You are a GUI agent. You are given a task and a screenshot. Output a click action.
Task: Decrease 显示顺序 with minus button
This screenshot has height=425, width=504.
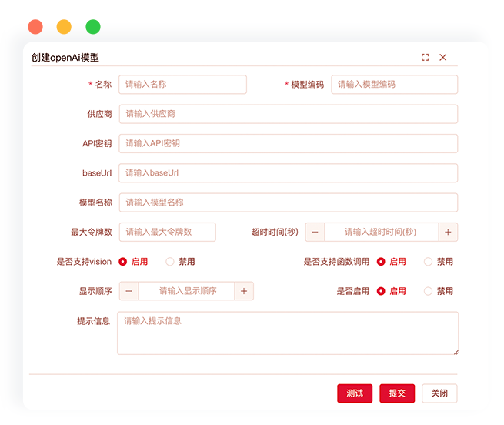129,291
